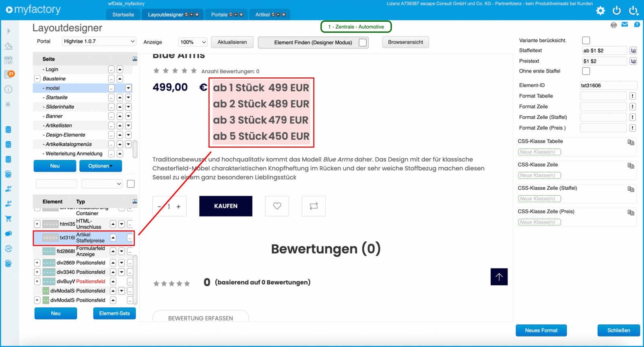Viewport: 644px width, 347px height.
Task: Click the Element panel header import icon
Action: [x=134, y=201]
